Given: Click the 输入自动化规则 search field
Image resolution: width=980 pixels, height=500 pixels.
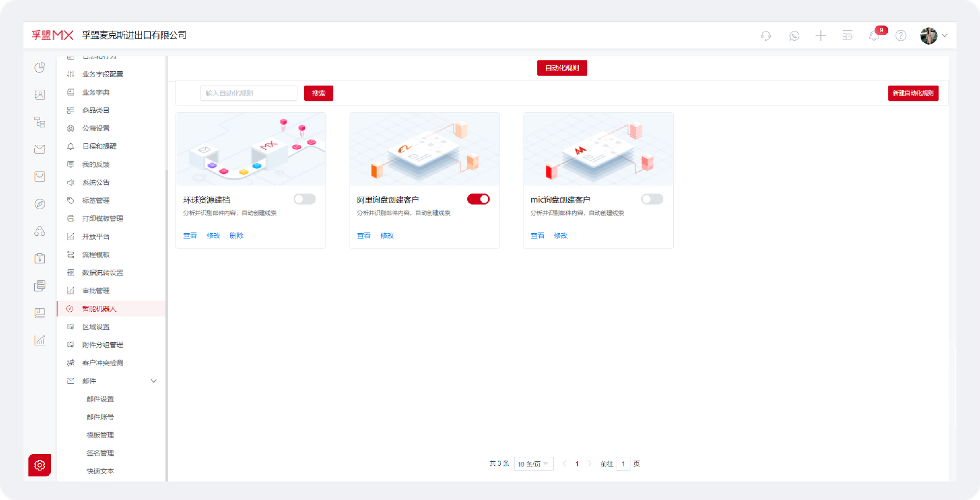Looking at the screenshot, I should click(x=248, y=93).
